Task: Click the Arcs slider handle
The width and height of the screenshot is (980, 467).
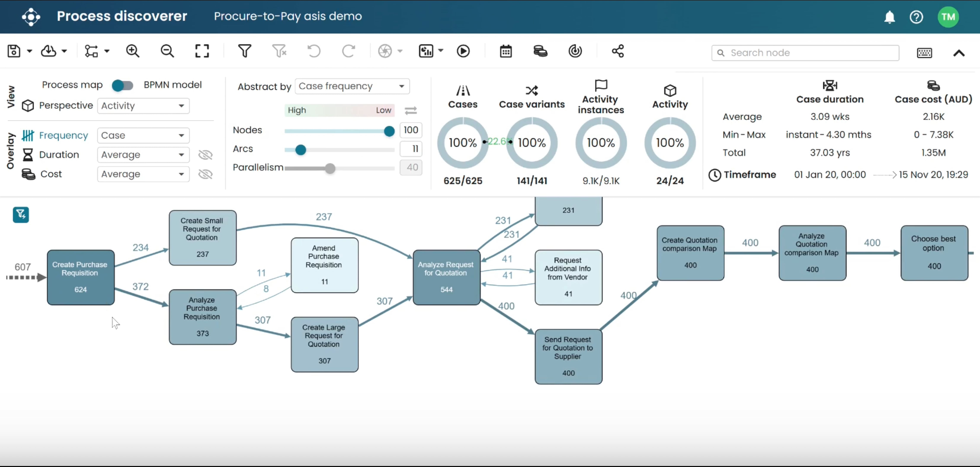Action: coord(301,150)
